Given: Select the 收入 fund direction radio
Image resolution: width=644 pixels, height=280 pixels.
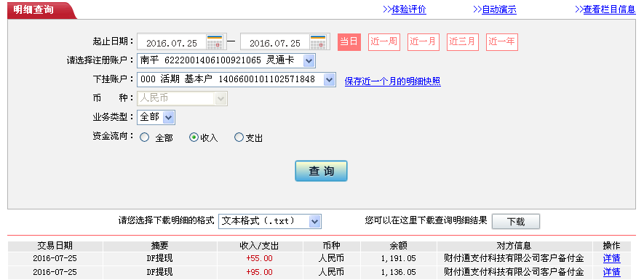Looking at the screenshot, I should 194,137.
